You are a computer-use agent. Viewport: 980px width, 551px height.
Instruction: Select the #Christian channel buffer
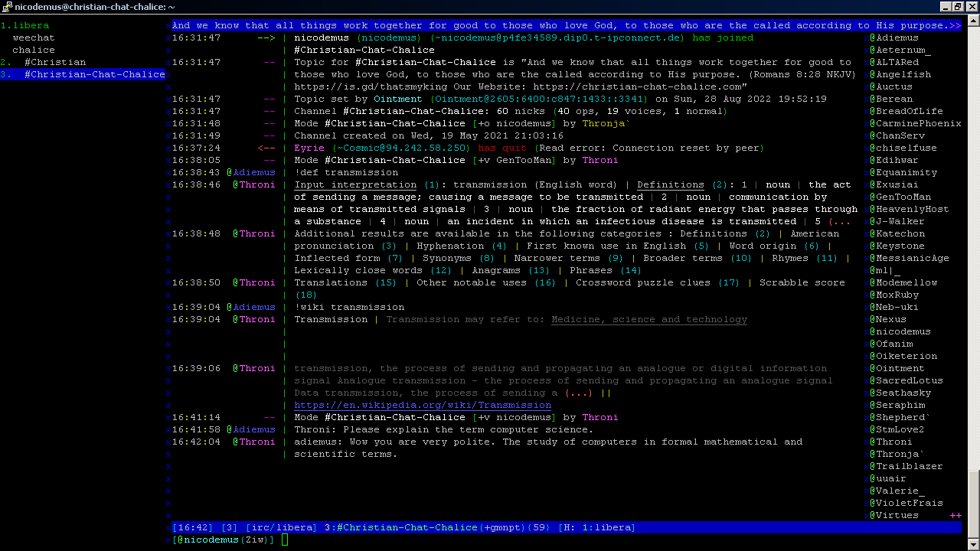pyautogui.click(x=54, y=62)
